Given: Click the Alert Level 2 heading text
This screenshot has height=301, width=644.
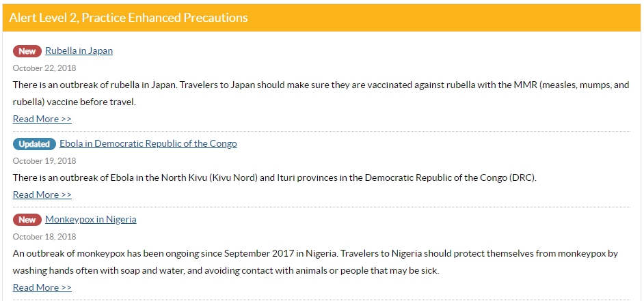Looking at the screenshot, I should (129, 18).
